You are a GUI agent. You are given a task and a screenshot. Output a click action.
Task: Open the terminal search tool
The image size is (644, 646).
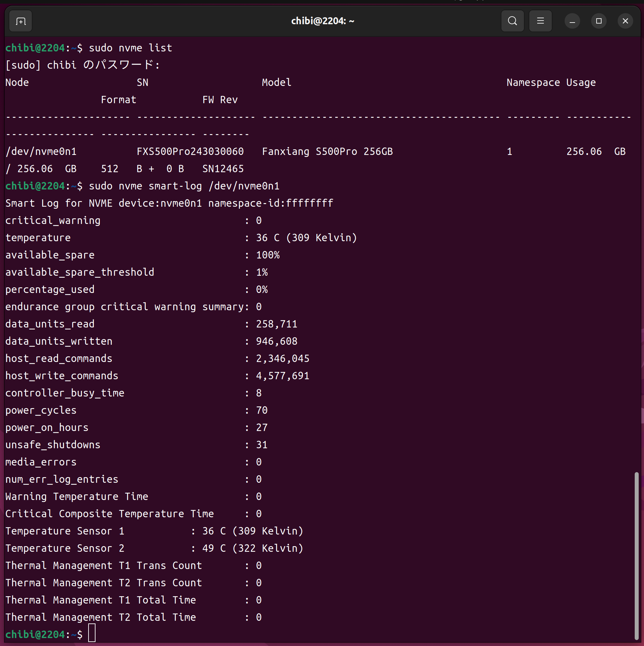click(x=512, y=21)
